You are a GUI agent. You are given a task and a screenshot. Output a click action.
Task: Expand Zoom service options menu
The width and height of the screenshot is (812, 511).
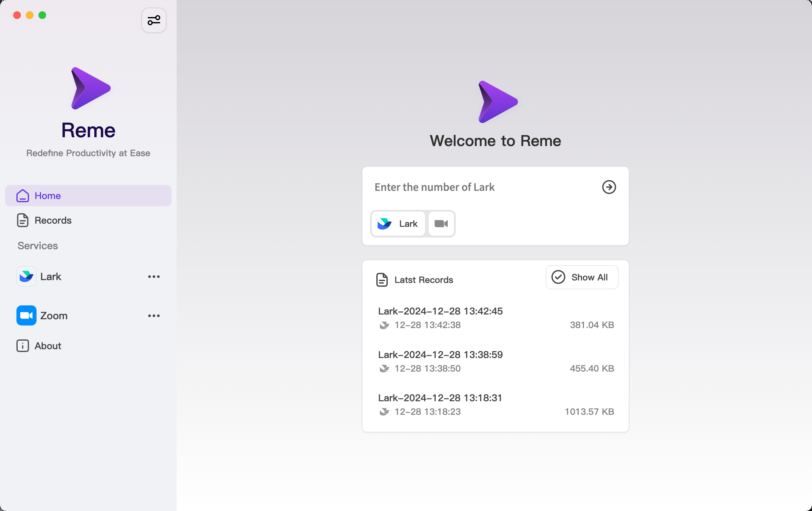coord(154,315)
